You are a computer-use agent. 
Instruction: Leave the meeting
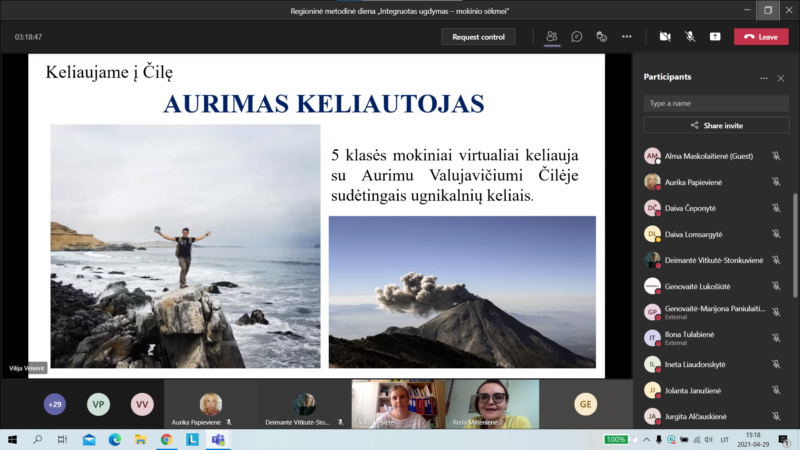coord(761,37)
